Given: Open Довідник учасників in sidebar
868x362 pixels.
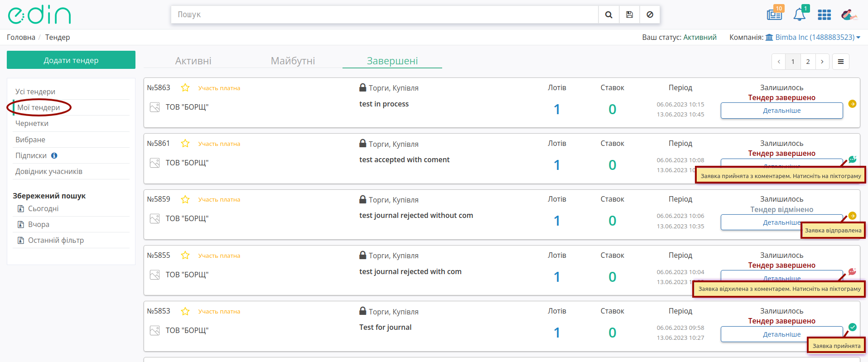Looking at the screenshot, I should point(49,171).
